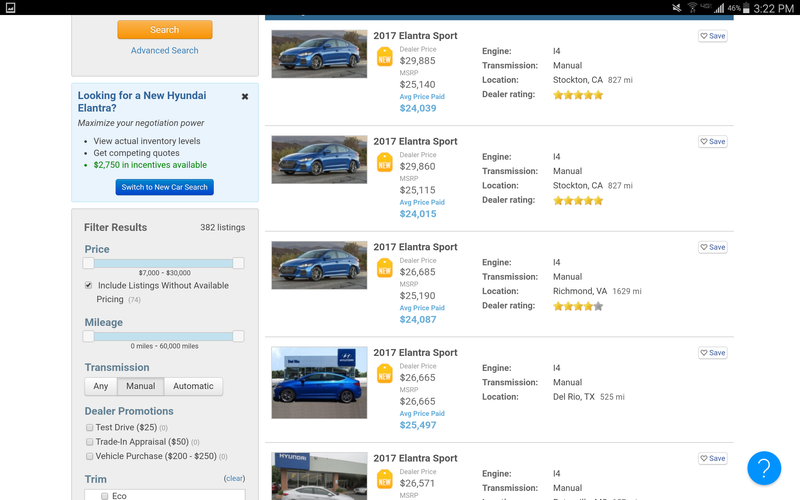
Task: Click dealer rating stars of $29,860 listing
Action: coord(578,201)
